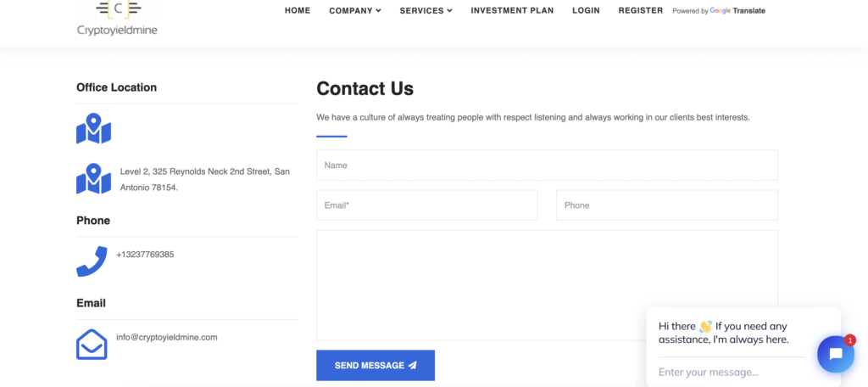
Task: Expand the Services dropdown menu
Action: [426, 10]
